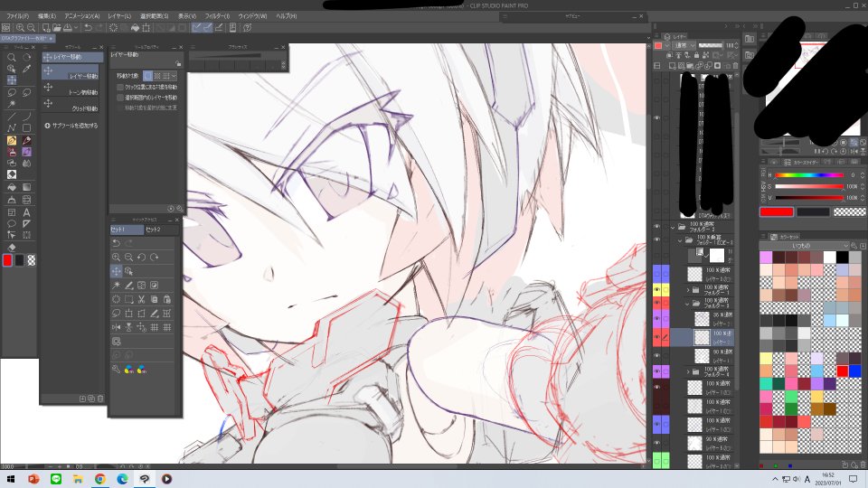Open Google Chrome from the taskbar

[100, 479]
